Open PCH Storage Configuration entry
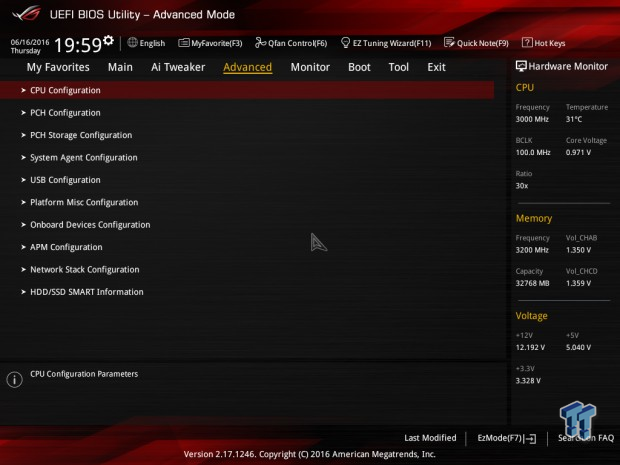Image resolution: width=620 pixels, height=465 pixels. click(81, 135)
